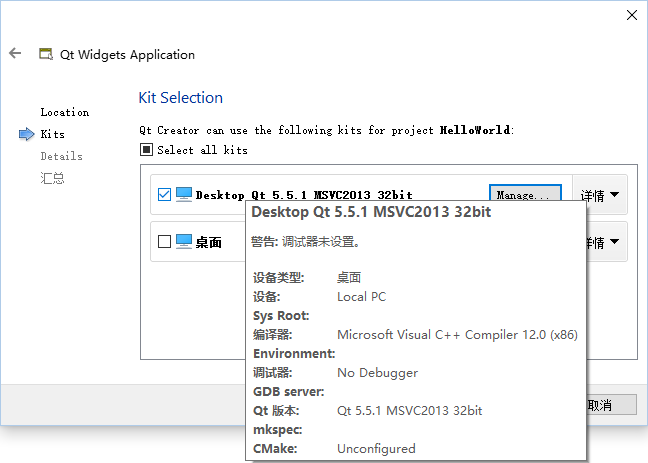Click the Desktop Qt 5.5.1 MSVC2013 32bit kit label
The width and height of the screenshot is (648, 463).
304,195
